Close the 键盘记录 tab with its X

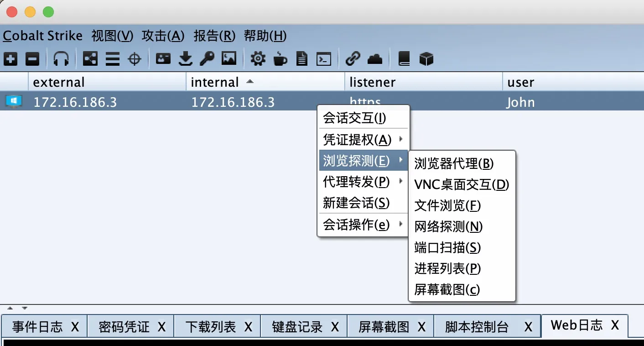[x=335, y=326]
